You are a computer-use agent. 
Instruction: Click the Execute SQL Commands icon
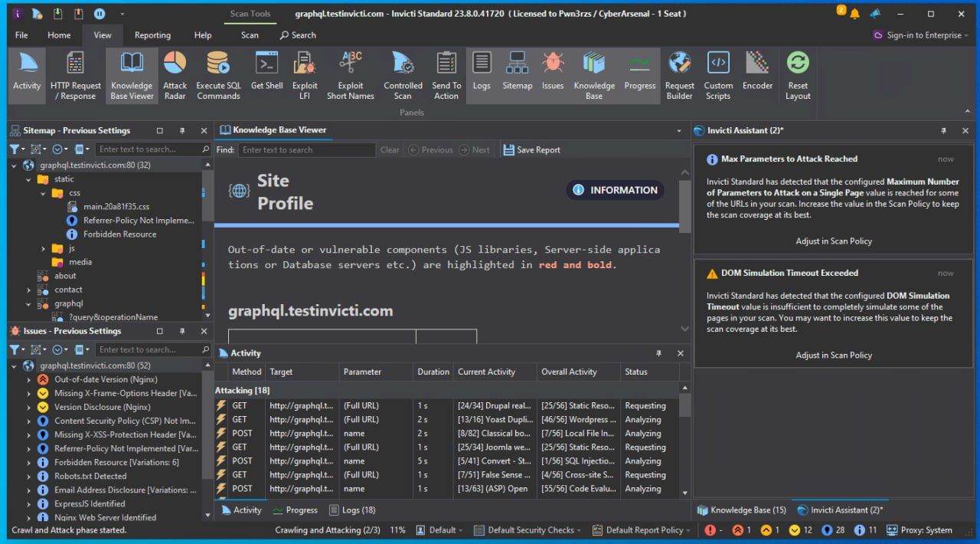[x=218, y=75]
